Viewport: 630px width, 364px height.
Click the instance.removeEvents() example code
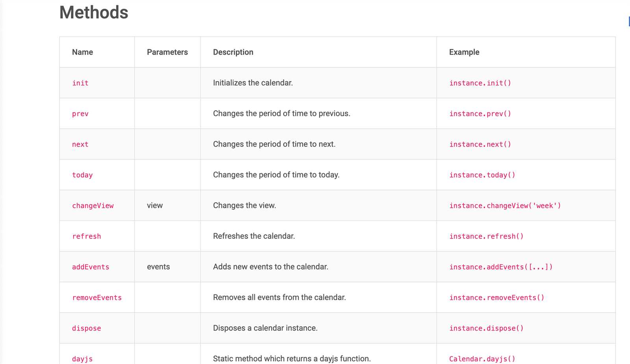(x=497, y=298)
